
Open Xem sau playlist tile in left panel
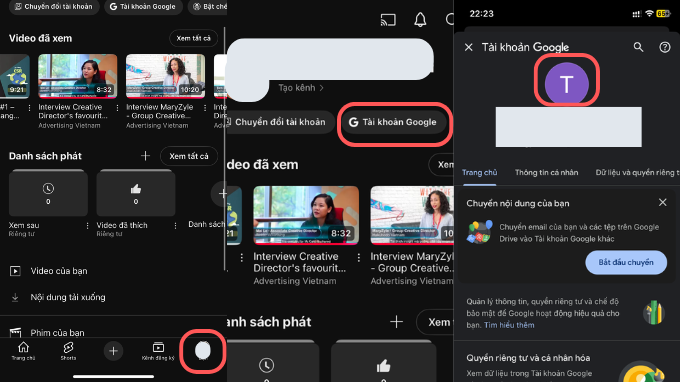tap(48, 193)
